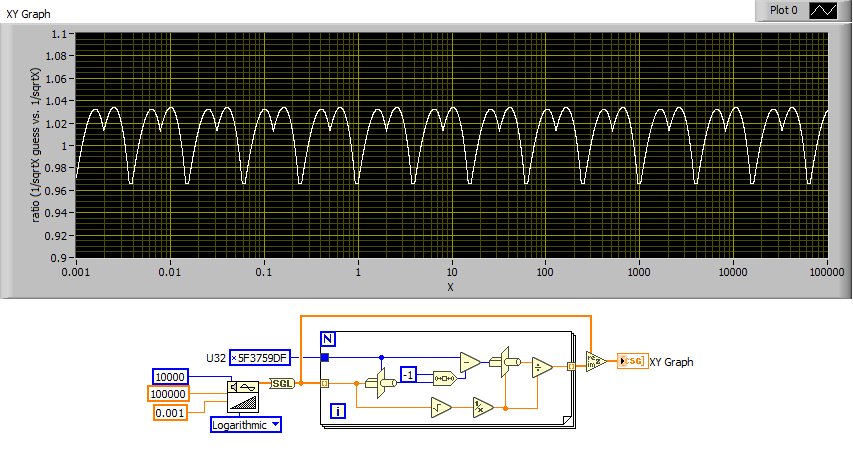853x466 pixels.
Task: Click the Plot 0 legend label
Action: (x=783, y=10)
